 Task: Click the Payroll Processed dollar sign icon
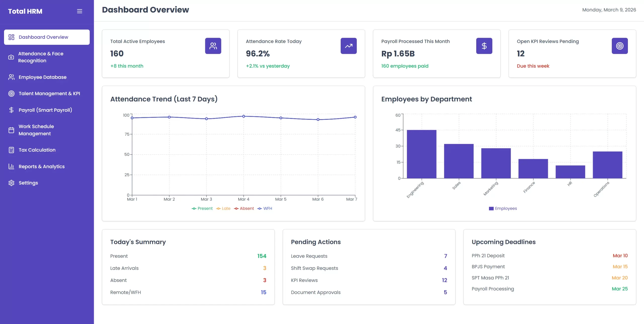[x=484, y=46]
